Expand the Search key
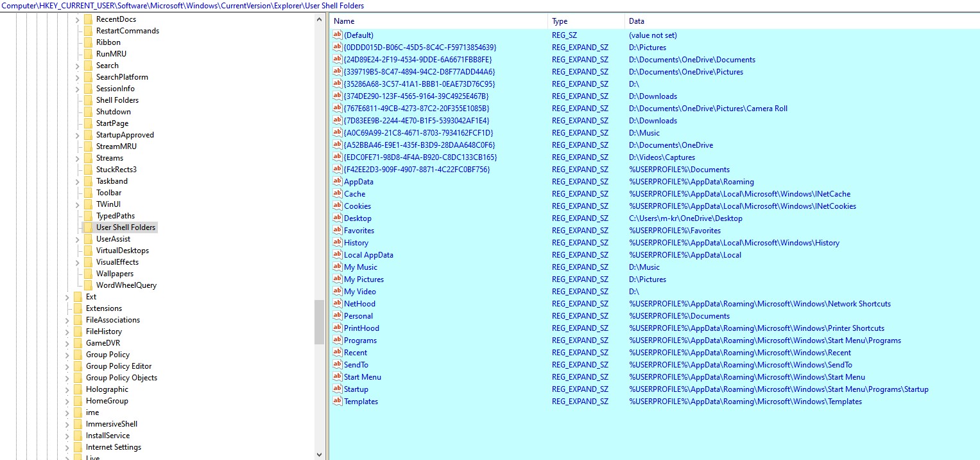 (77, 66)
